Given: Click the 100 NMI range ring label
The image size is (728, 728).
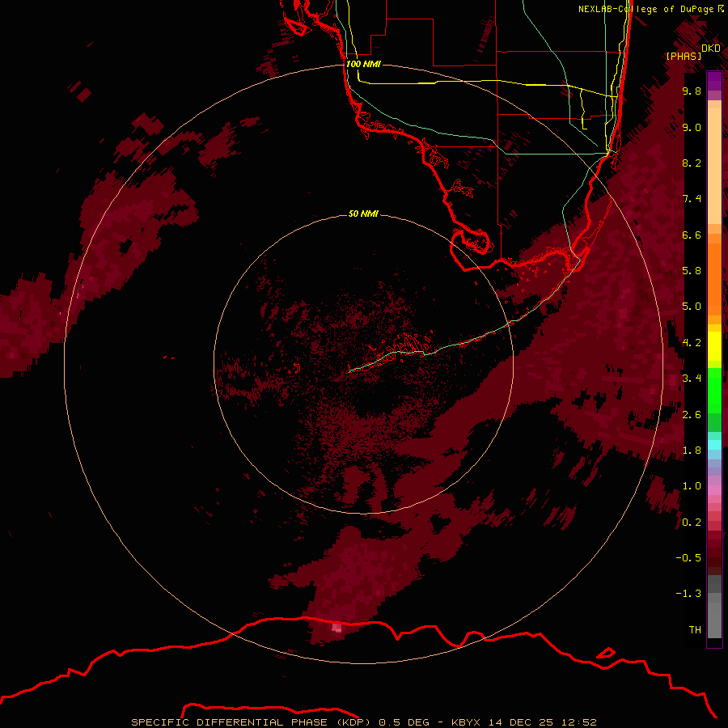Looking at the screenshot, I should (x=363, y=64).
